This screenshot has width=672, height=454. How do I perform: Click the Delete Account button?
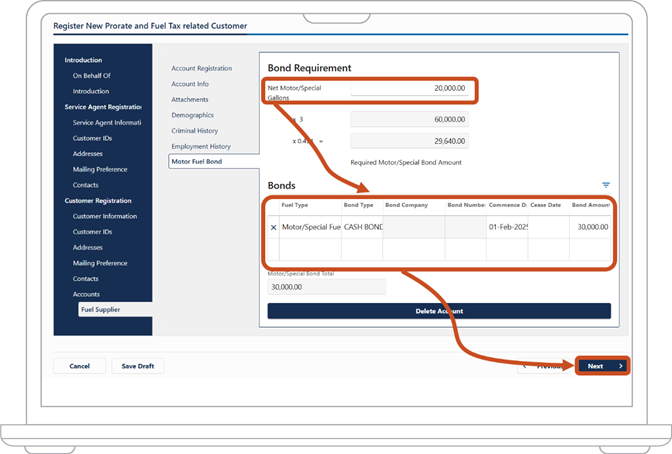[439, 311]
